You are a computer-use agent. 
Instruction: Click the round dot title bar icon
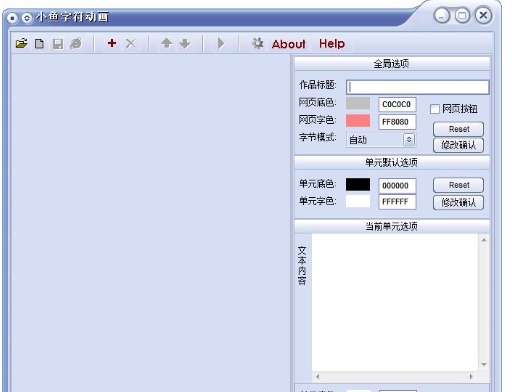(x=12, y=18)
